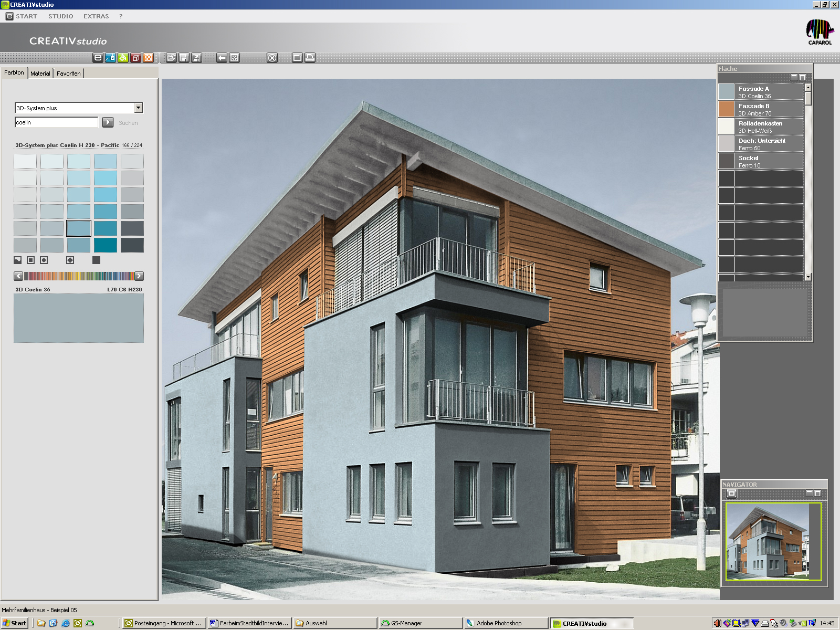Click the framed square icon under the swatches
Screen dimensions: 840x630
coord(30,260)
